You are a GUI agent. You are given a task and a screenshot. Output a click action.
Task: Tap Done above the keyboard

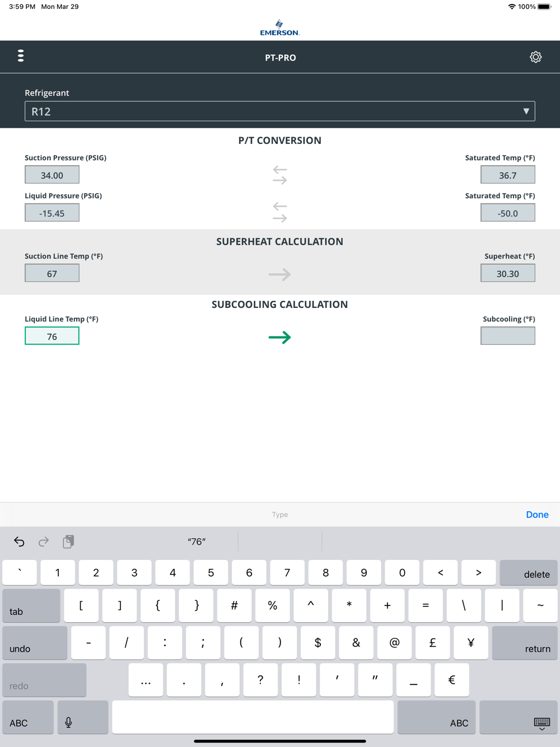click(x=537, y=515)
